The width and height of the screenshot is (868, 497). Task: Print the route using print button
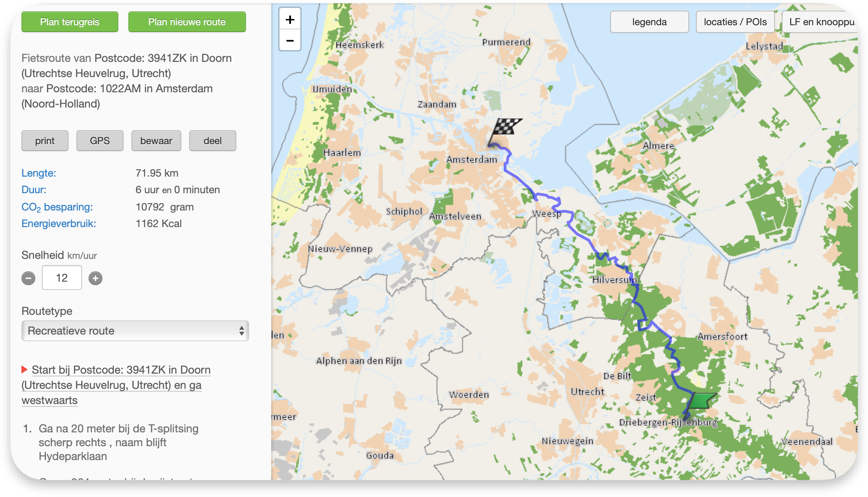(x=45, y=141)
